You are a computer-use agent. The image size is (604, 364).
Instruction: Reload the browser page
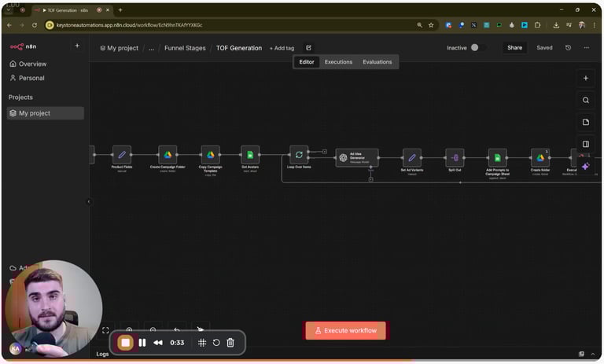pos(35,25)
